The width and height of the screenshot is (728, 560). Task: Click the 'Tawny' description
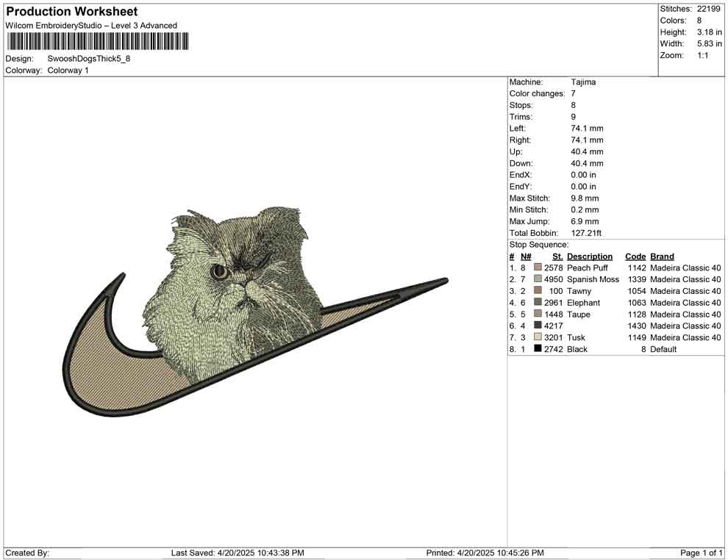click(x=579, y=291)
